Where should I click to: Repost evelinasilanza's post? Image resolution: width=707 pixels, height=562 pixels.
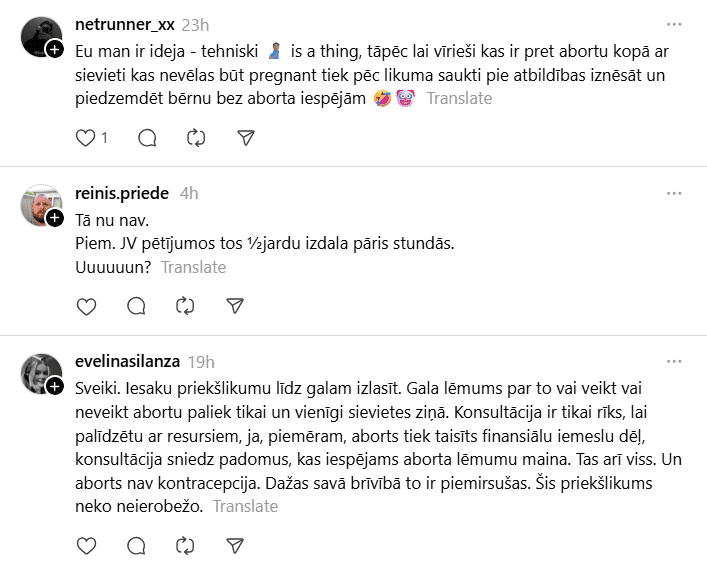pos(185,545)
